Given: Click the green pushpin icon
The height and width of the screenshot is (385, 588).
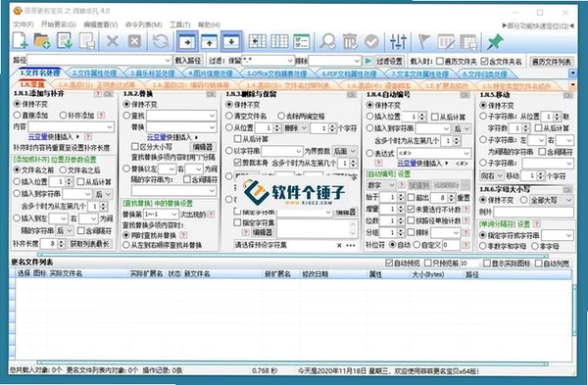Looking at the screenshot, I should tap(495, 41).
